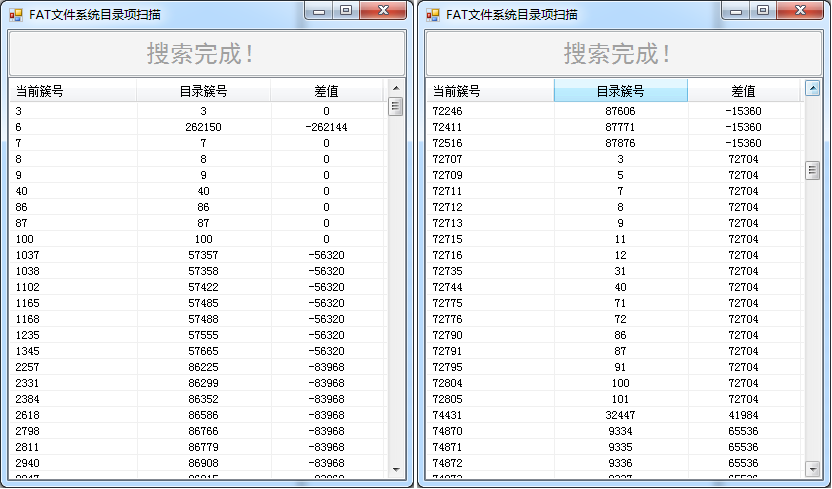Click 差值 header in right window
The width and height of the screenshot is (832, 489).
click(743, 91)
